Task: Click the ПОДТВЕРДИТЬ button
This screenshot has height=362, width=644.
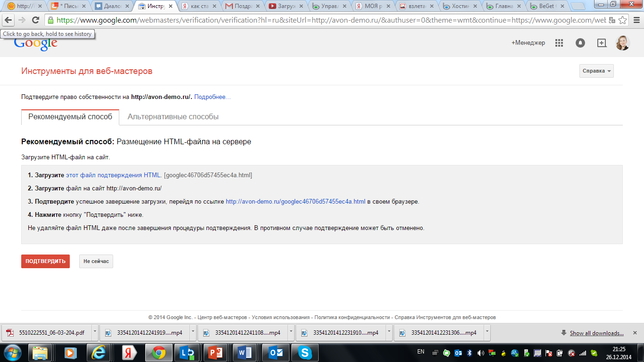Action: [x=45, y=261]
